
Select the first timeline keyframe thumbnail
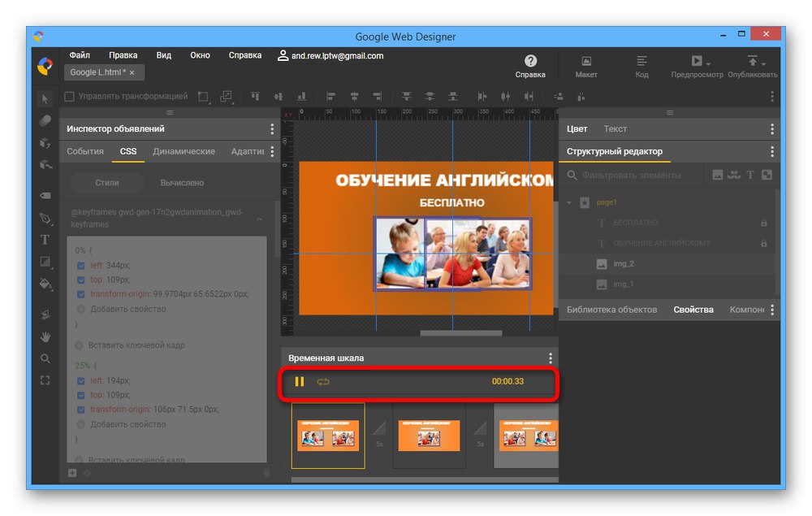(328, 436)
